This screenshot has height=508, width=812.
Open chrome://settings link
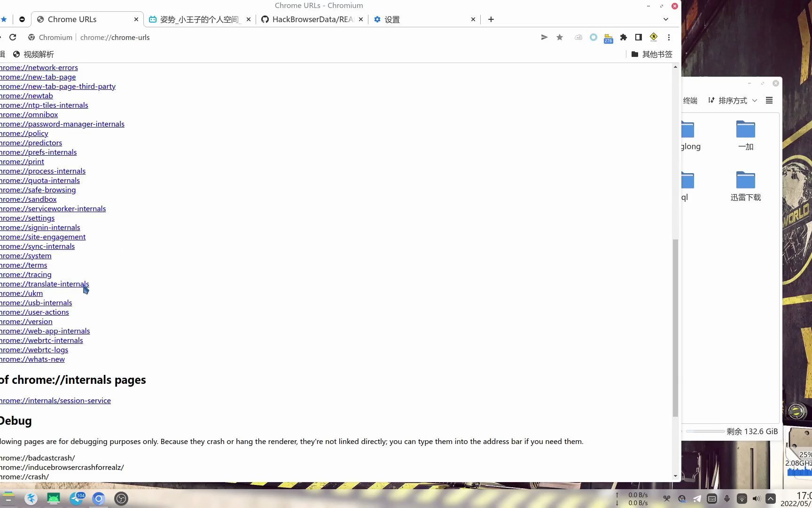(27, 218)
